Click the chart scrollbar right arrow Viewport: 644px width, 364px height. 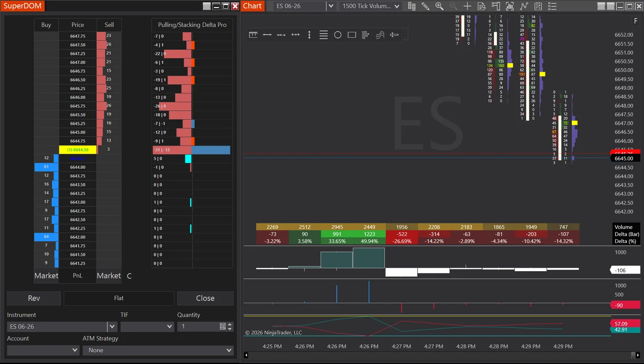(x=638, y=355)
